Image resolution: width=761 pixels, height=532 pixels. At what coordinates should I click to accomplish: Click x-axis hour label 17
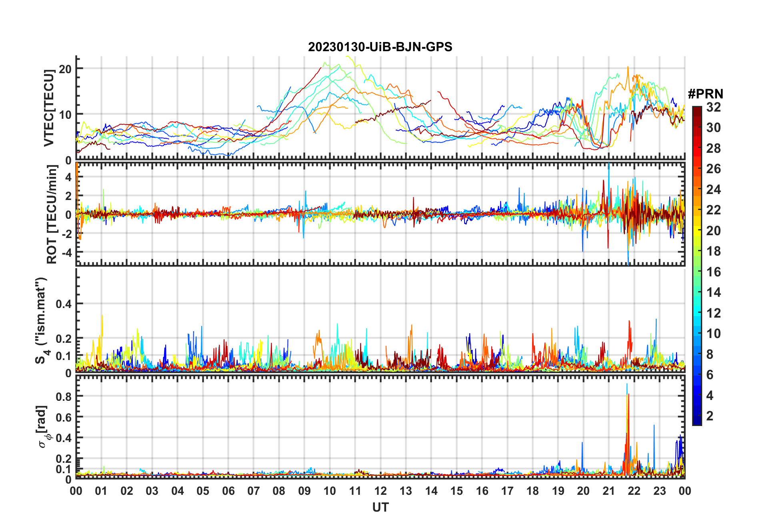[x=507, y=491]
